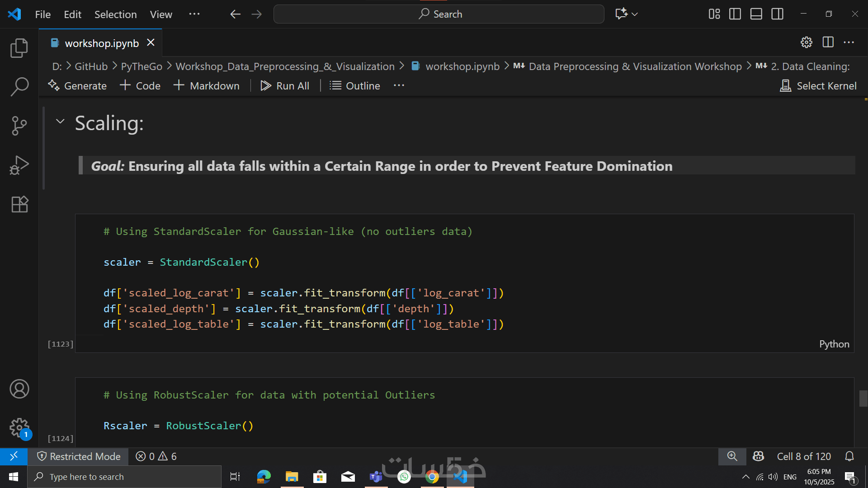Image resolution: width=868 pixels, height=488 pixels.
Task: Click Select Kernel button
Action: (818, 86)
